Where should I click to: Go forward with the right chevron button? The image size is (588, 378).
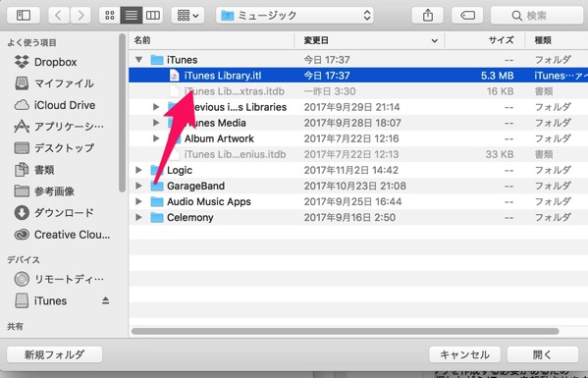(80, 16)
